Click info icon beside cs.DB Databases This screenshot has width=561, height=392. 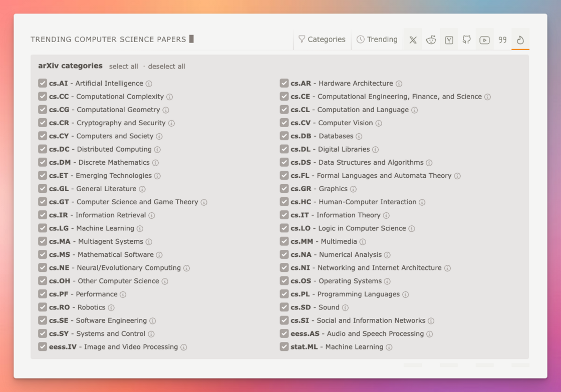coord(359,136)
